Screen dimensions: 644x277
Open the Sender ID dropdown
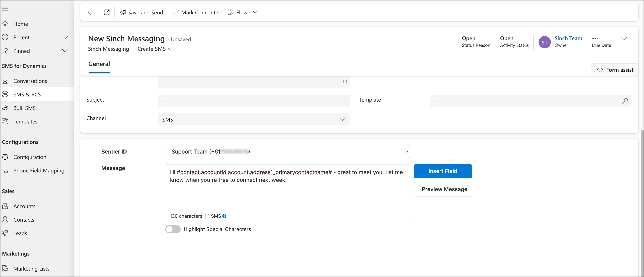(x=287, y=152)
